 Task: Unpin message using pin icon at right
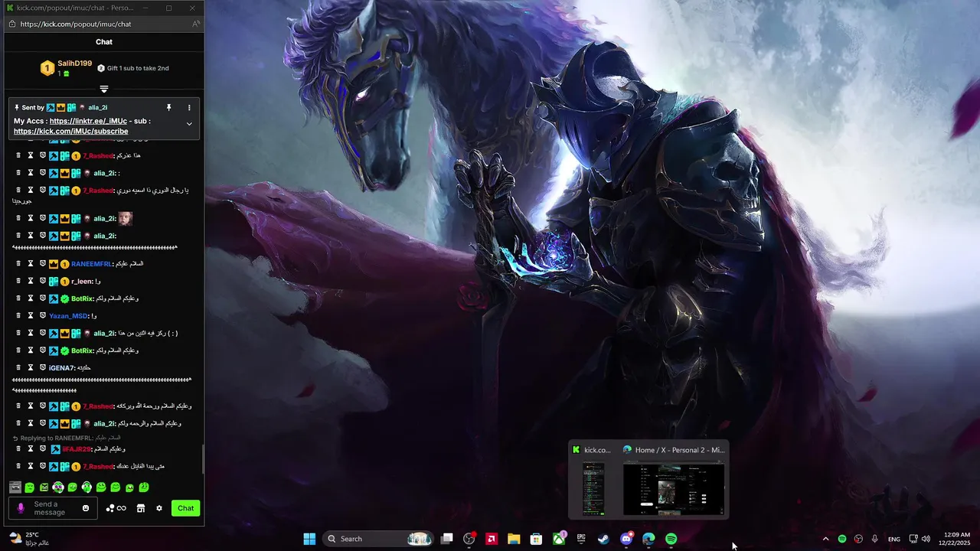click(169, 108)
